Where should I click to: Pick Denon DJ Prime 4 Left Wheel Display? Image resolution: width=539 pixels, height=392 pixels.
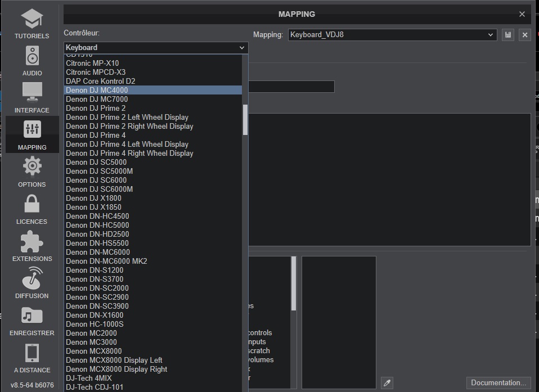pyautogui.click(x=153, y=145)
